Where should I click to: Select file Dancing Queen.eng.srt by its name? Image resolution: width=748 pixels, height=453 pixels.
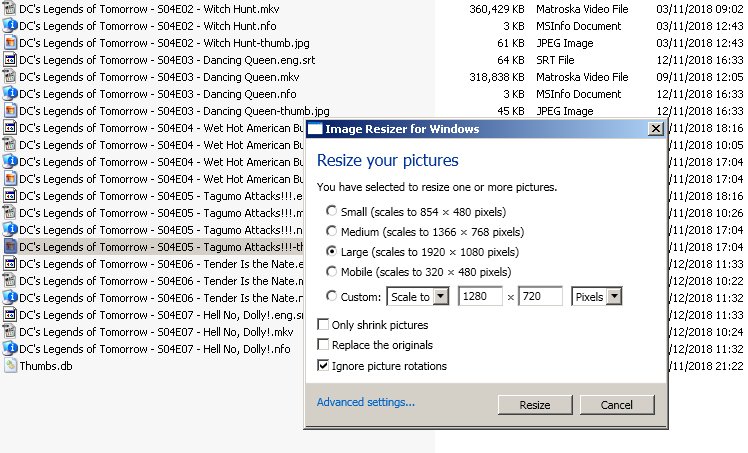167,60
